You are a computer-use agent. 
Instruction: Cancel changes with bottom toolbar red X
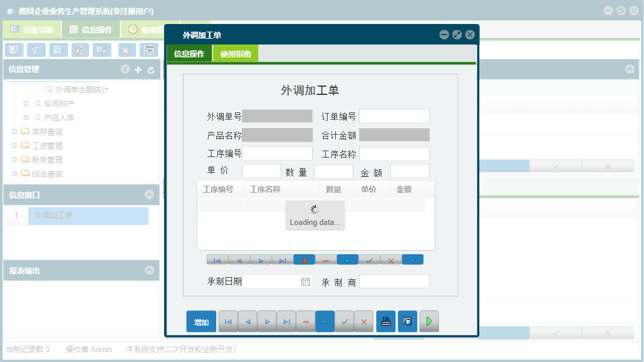(x=364, y=322)
